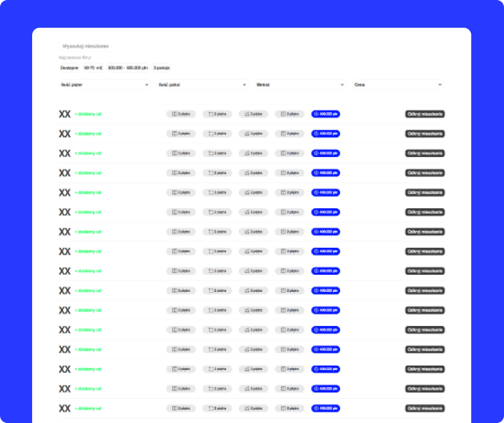Focus the 'Wyszukaj mieszkanie' search field
The width and height of the screenshot is (504, 423).
coord(251,46)
